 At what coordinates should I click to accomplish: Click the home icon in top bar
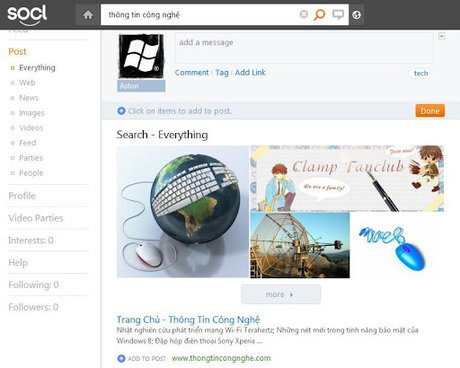pos(88,15)
